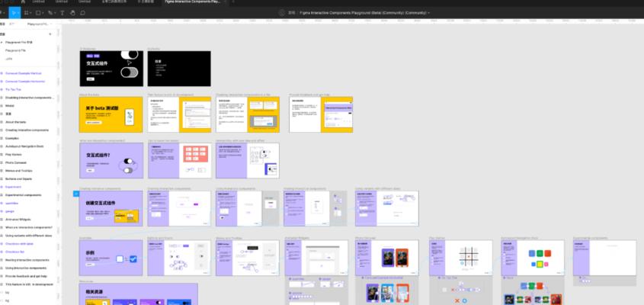Open the home icon tab
The image size is (644, 305).
point(23,2)
